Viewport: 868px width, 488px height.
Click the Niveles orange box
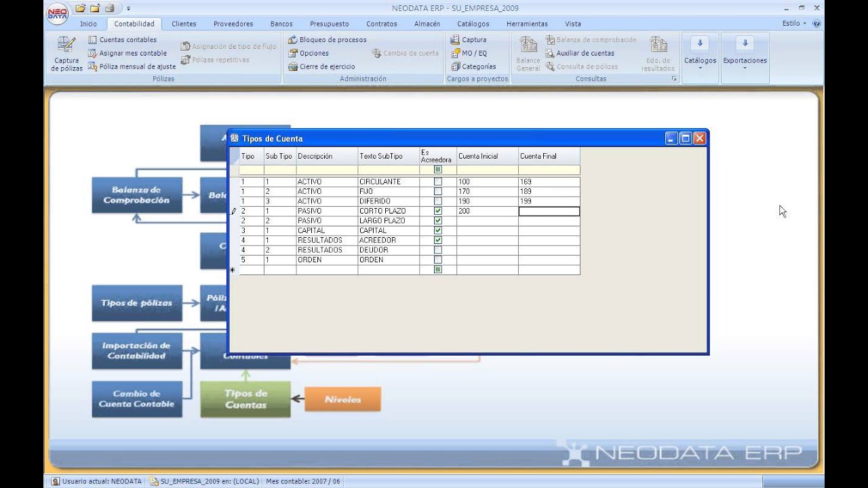342,399
